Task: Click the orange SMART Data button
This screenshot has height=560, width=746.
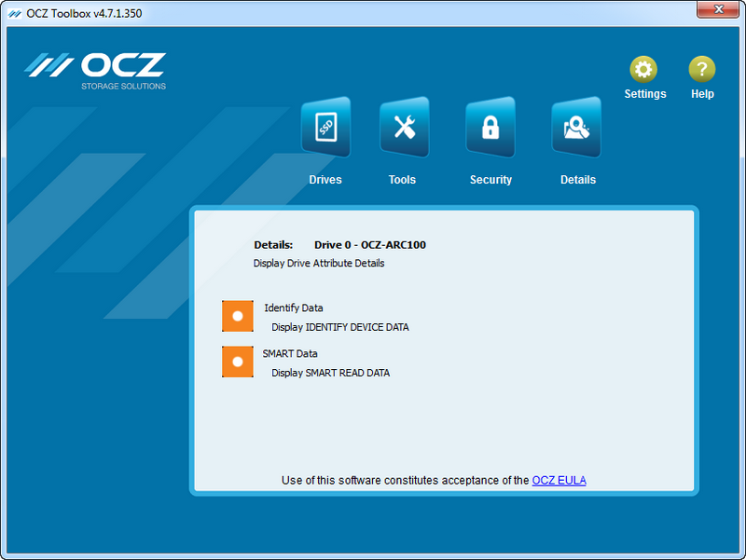Action: click(238, 362)
